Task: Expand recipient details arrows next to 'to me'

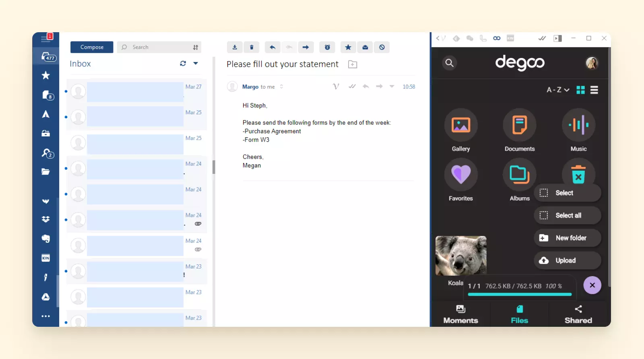Action: pos(281,87)
